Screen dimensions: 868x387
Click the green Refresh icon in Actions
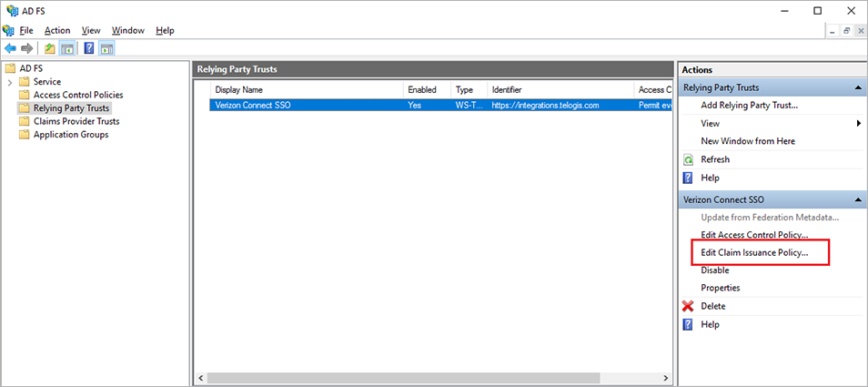(x=688, y=159)
